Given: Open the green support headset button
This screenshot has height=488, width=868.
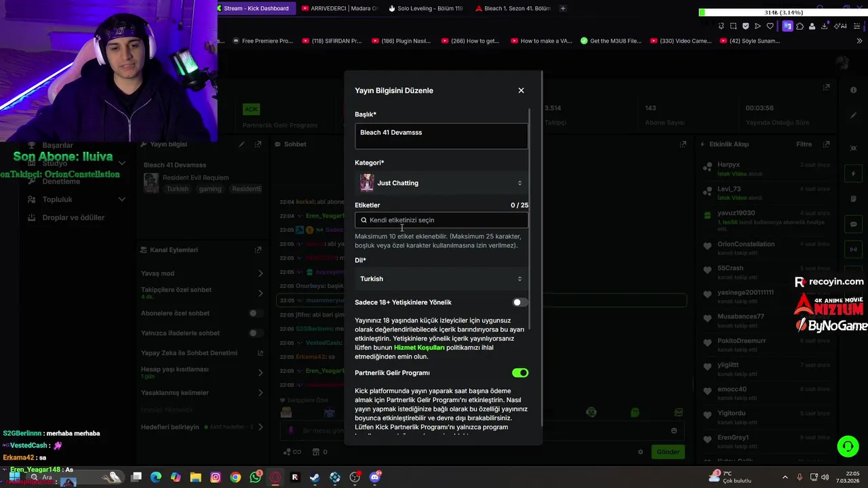Looking at the screenshot, I should coord(848,446).
